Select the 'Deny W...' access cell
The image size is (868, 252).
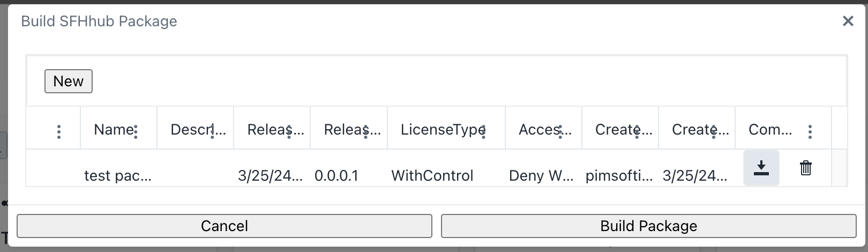(x=541, y=176)
